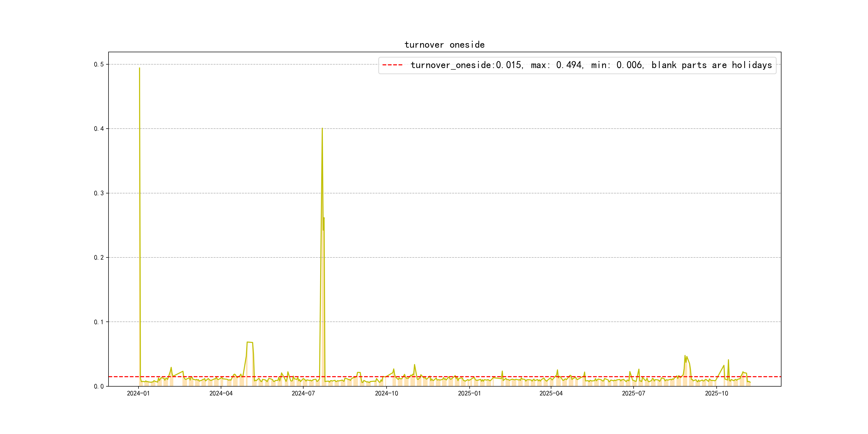Screen dimensions: 868x434
Task: Click the 0.4 y-axis tick label
Action: pos(99,129)
